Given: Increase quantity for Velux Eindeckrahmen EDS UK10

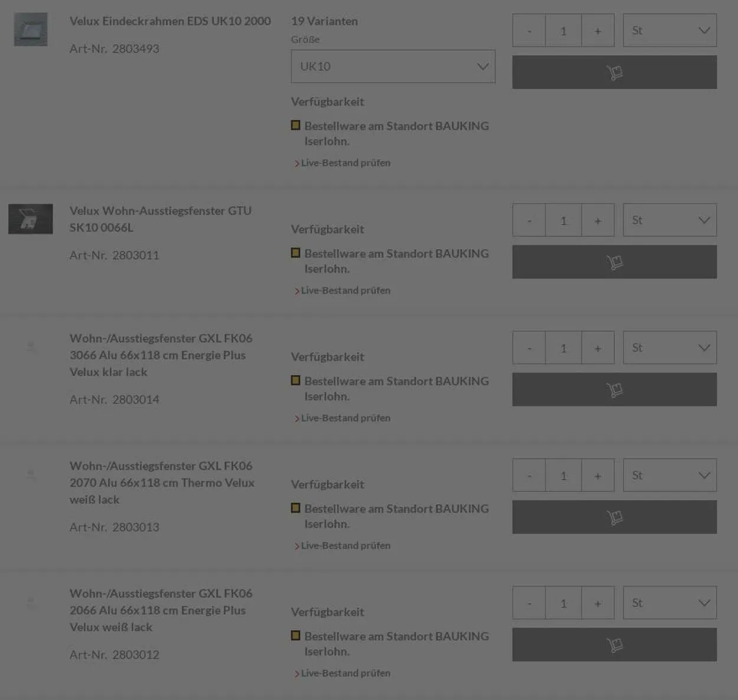Looking at the screenshot, I should click(x=597, y=31).
